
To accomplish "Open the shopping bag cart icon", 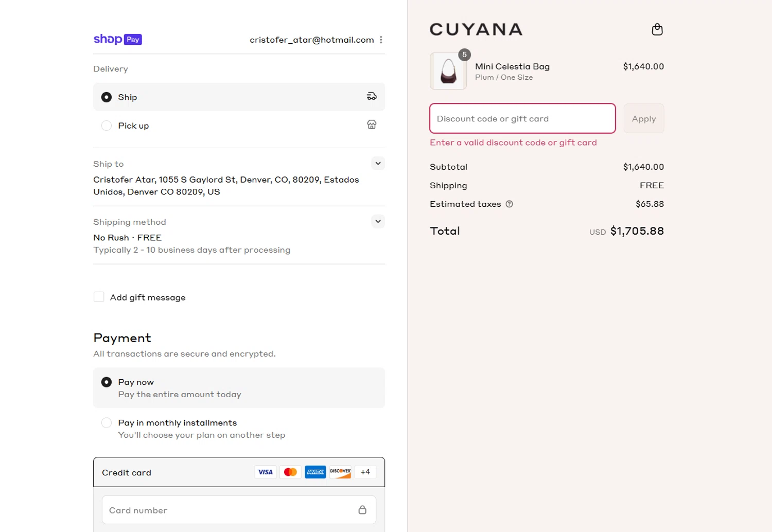I will 657,29.
